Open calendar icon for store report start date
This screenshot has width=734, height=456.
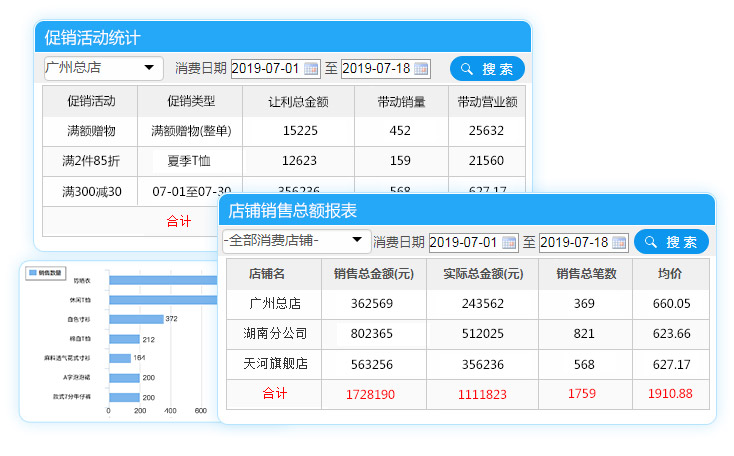coord(509,243)
